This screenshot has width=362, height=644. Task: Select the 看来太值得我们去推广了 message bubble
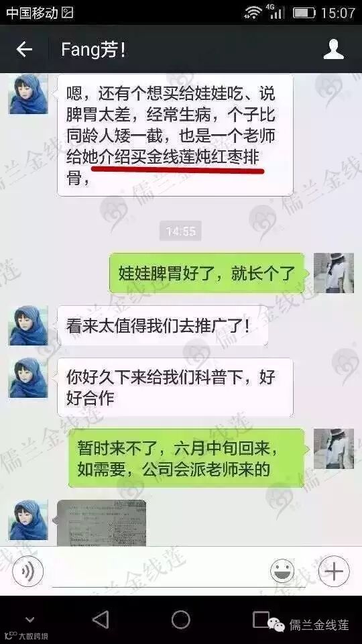[x=162, y=326]
